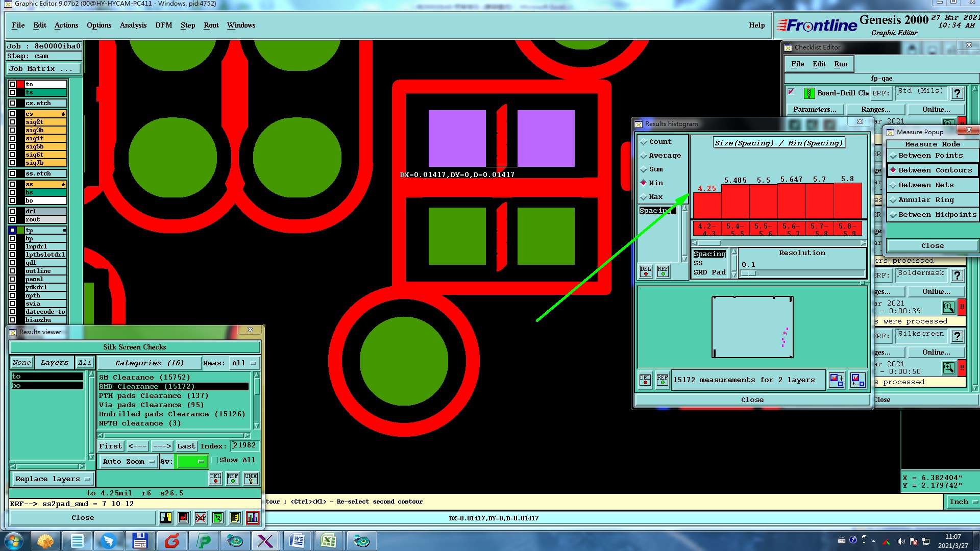
Task: Open the Auto Zoom dropdown
Action: pos(128,462)
